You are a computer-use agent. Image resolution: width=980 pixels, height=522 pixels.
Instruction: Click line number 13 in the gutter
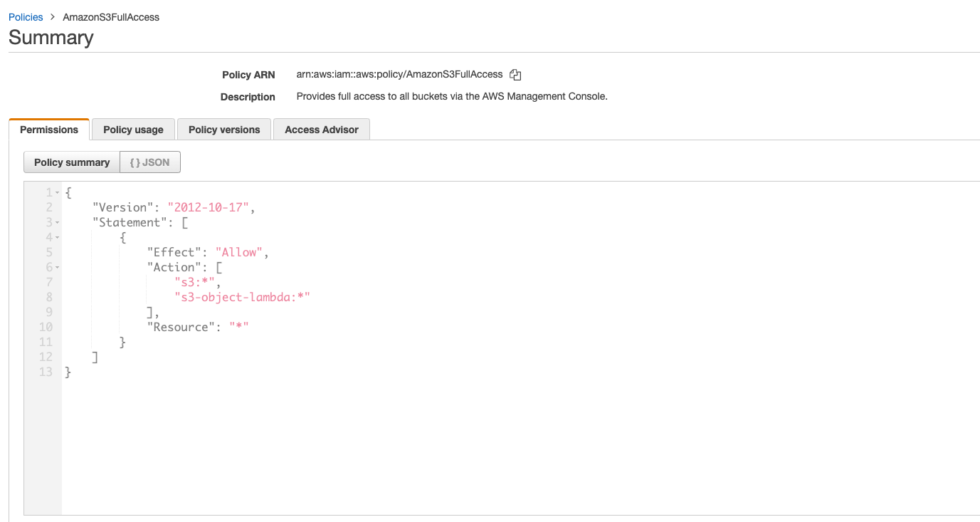tap(46, 372)
